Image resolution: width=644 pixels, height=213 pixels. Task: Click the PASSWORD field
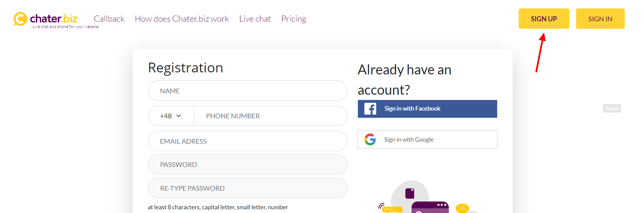click(248, 165)
